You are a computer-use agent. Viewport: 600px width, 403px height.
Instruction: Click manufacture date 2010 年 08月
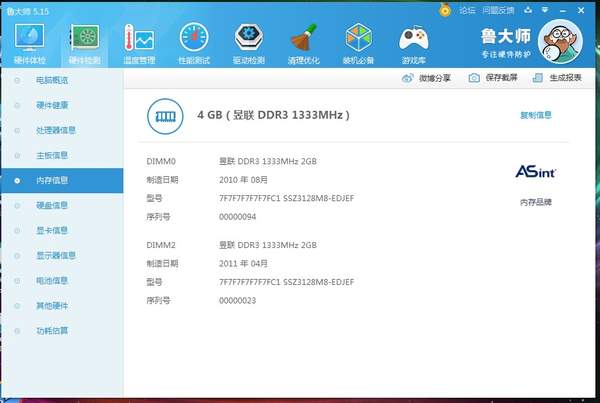click(x=243, y=180)
